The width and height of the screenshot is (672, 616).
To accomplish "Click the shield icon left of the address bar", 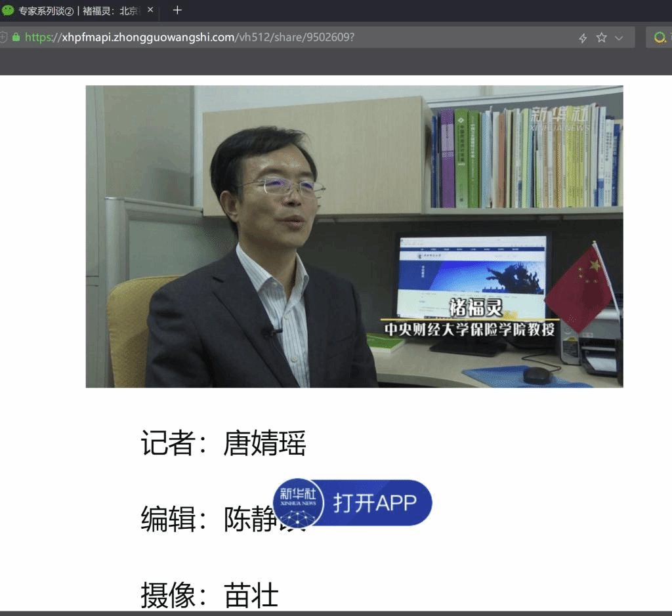I will point(3,37).
